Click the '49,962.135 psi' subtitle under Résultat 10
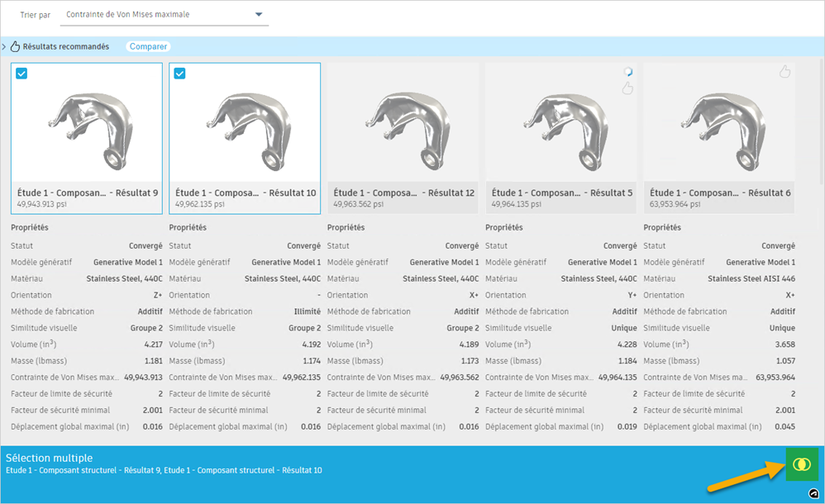Image resolution: width=825 pixels, height=504 pixels. coord(200,204)
